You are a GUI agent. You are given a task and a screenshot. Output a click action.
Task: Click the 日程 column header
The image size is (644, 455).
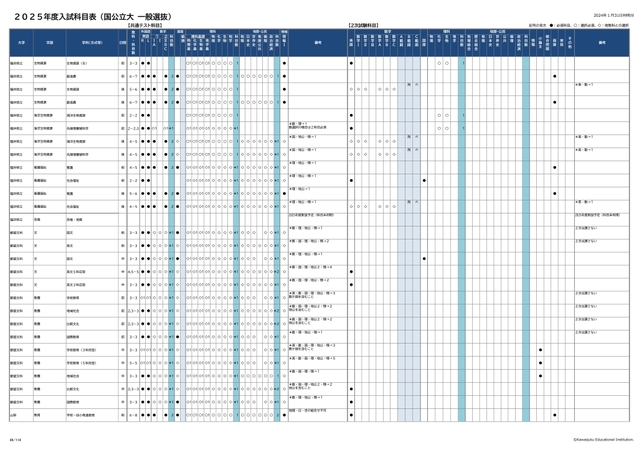(122, 43)
